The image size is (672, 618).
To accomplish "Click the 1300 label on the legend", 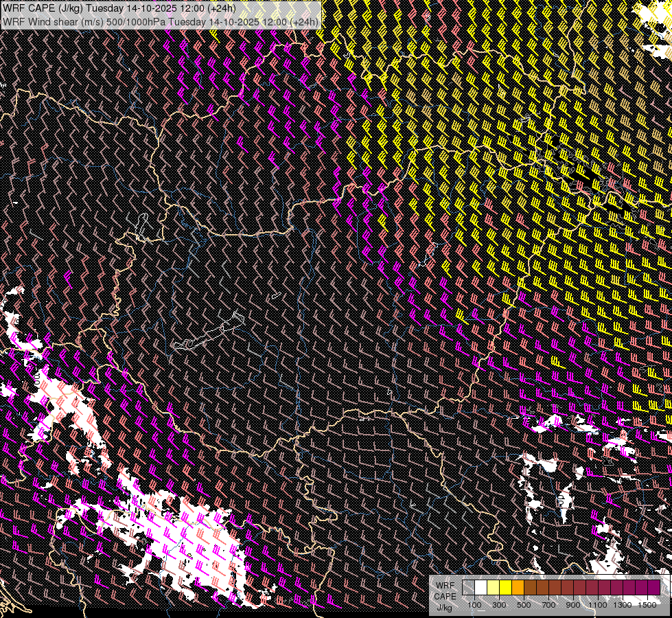I will coord(623,605).
